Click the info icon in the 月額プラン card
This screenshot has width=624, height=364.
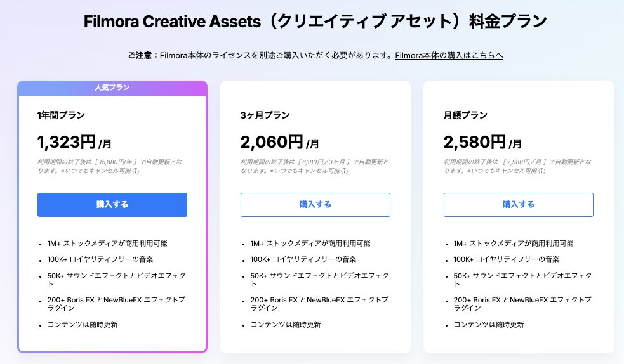tap(542, 171)
